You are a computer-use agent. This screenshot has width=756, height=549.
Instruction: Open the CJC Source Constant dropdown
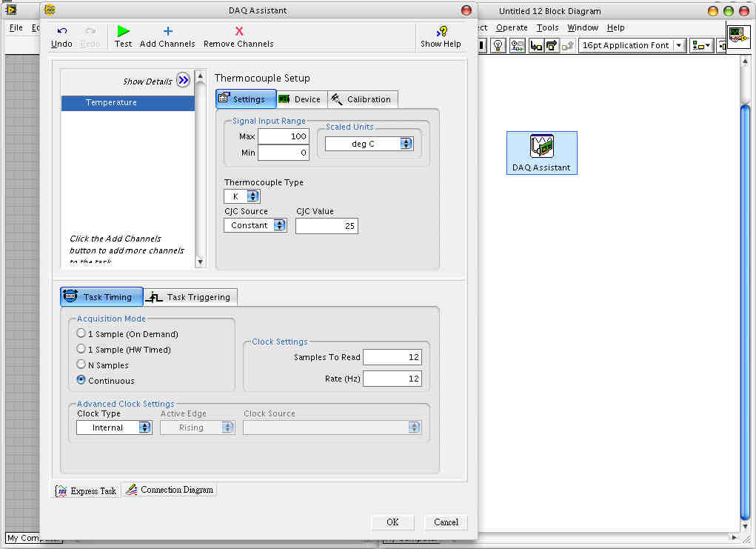click(x=255, y=225)
